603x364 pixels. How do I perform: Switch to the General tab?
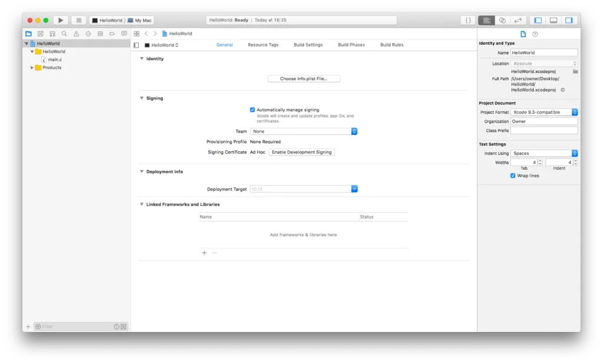(224, 45)
